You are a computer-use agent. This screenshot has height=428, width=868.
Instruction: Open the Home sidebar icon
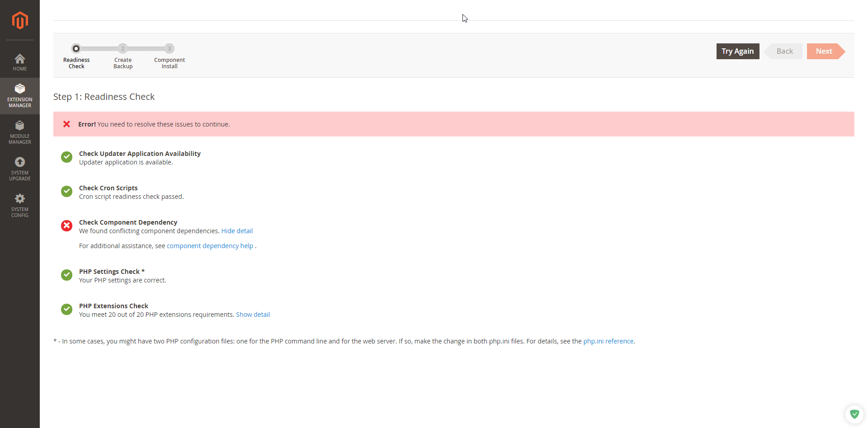coord(20,62)
